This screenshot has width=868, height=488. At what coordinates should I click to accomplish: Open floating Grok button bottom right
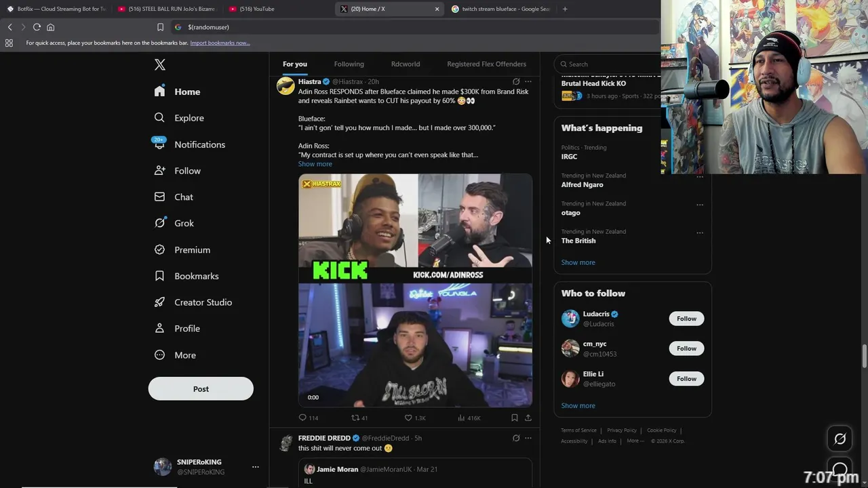point(840,439)
